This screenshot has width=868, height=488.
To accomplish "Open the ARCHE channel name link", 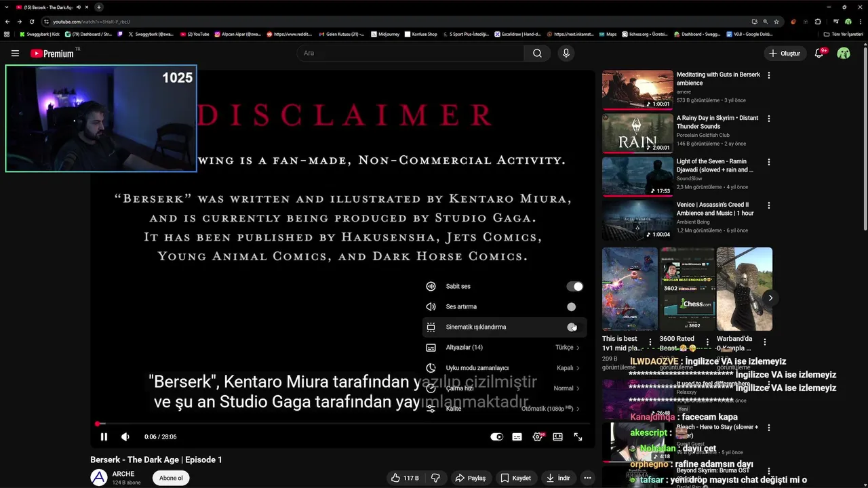I will [123, 474].
